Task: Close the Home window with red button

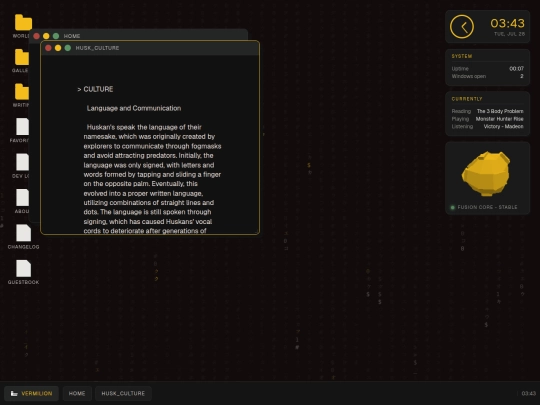Action: pyautogui.click(x=36, y=36)
